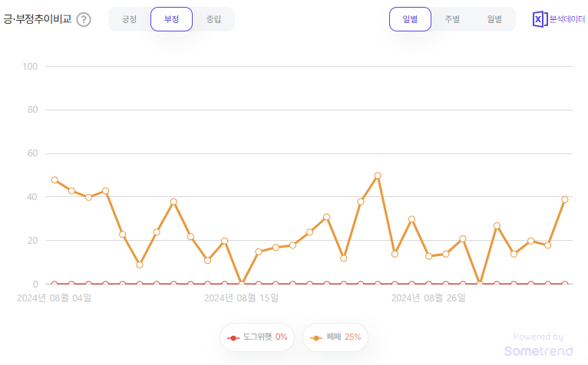Click the red 도그위햇 legend marker
588x365 pixels.
[233, 338]
